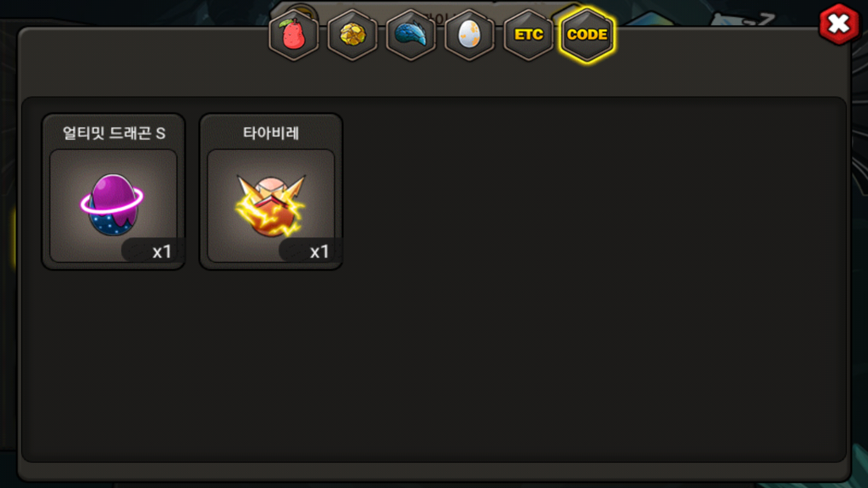Select the lightning winged egg icon
Viewport: 868px width, 488px height.
[270, 206]
